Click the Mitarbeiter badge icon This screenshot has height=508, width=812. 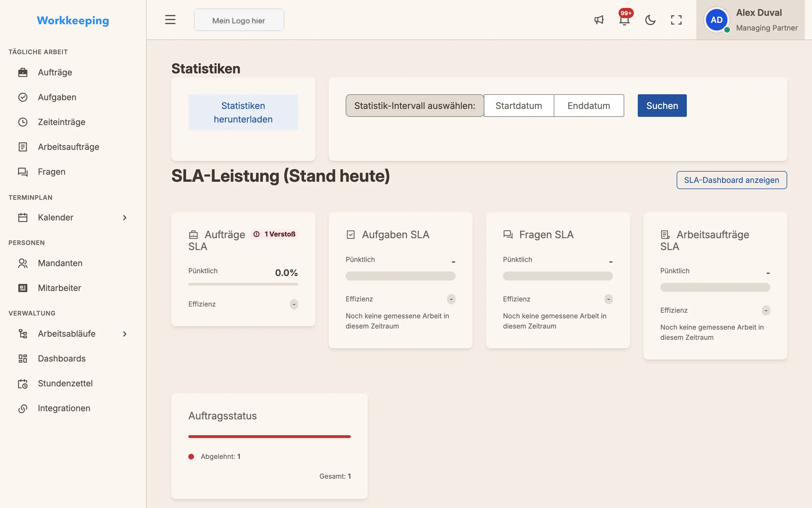23,288
